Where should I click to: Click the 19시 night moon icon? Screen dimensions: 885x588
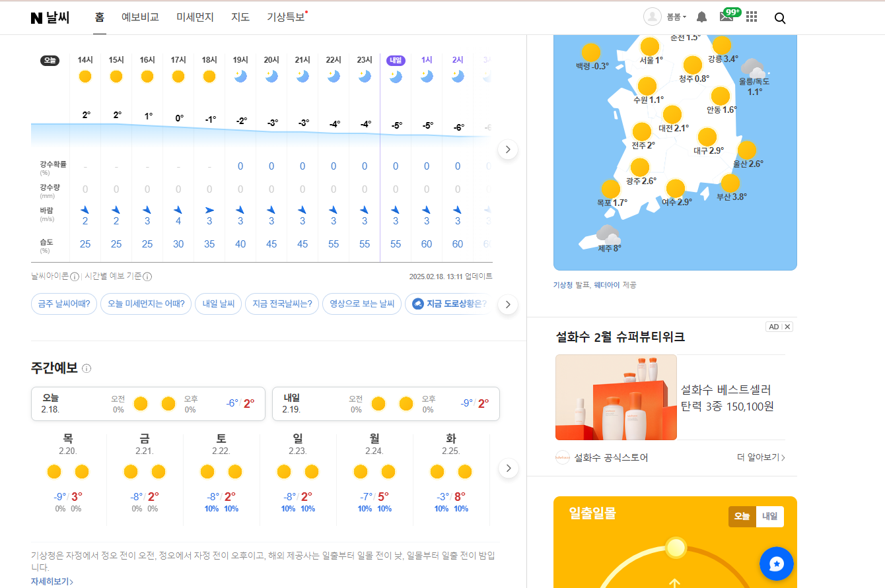(x=240, y=77)
